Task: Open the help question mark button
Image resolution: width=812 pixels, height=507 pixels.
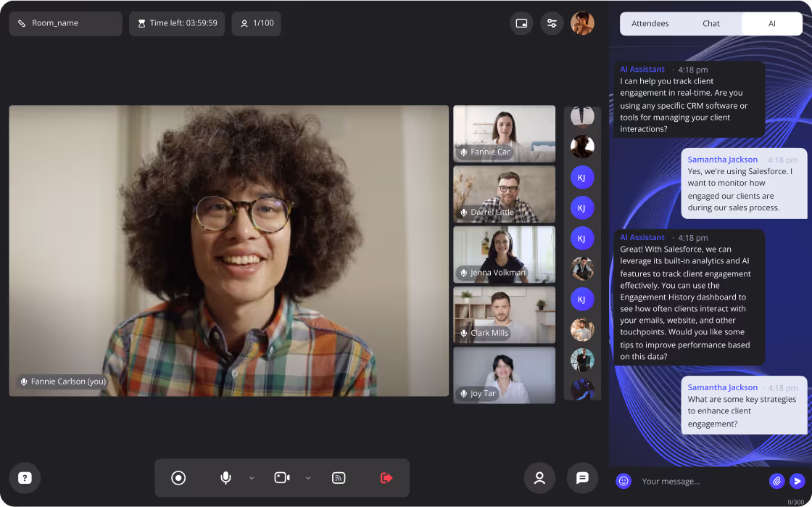Action: [25, 477]
